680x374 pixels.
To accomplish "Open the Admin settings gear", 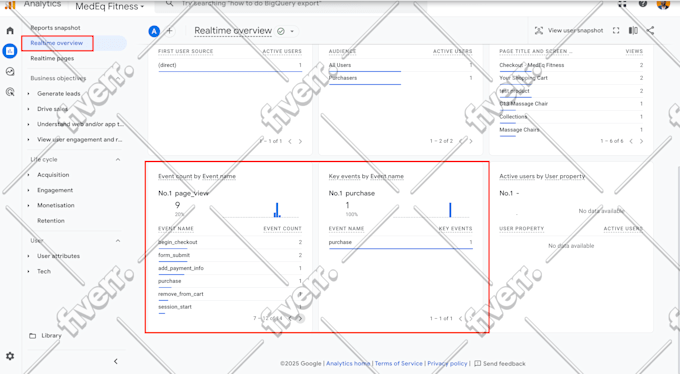I will (10, 356).
